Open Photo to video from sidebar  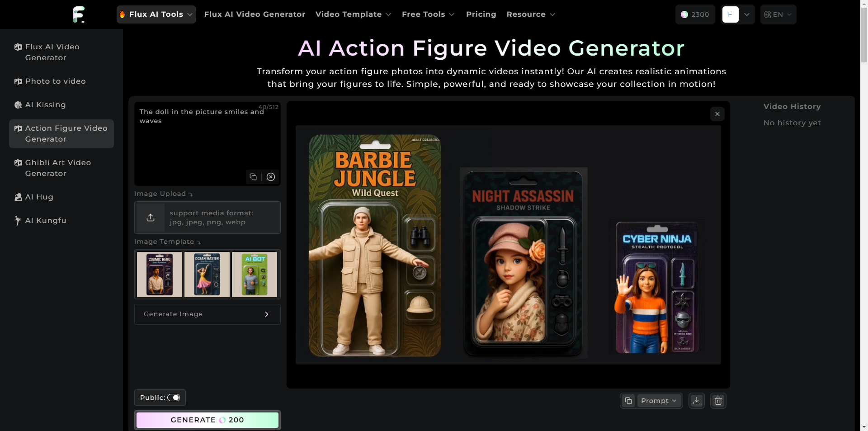(55, 81)
